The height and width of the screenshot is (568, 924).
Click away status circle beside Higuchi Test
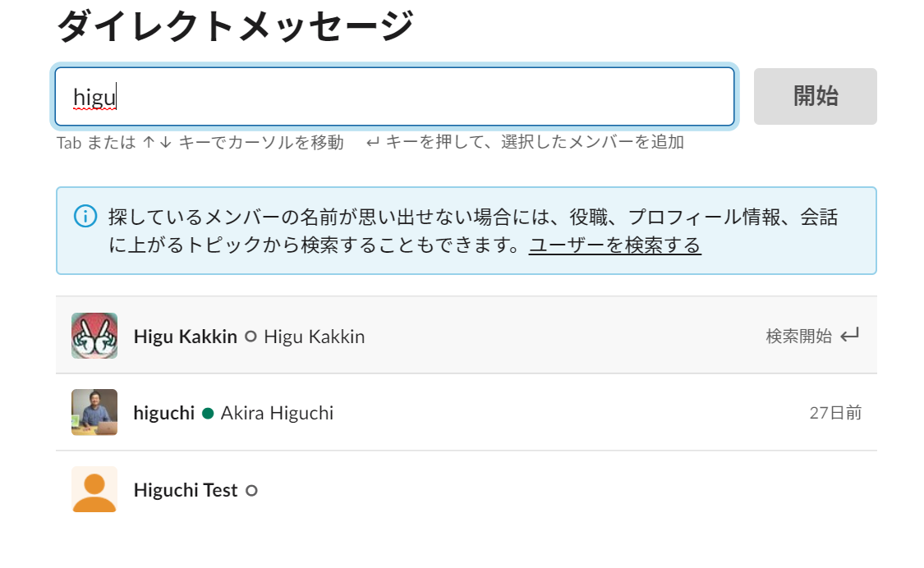point(251,491)
